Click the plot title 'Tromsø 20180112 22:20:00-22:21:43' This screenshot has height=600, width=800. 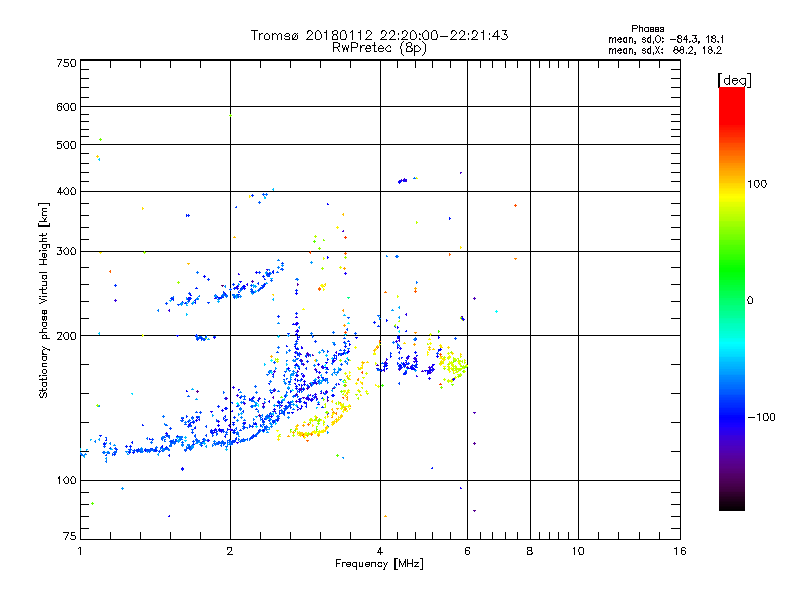coord(379,35)
